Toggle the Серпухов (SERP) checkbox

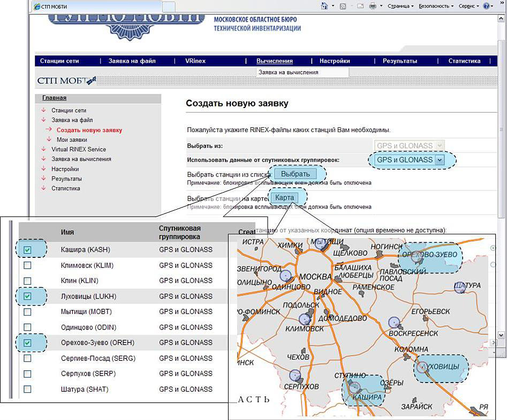click(x=27, y=374)
